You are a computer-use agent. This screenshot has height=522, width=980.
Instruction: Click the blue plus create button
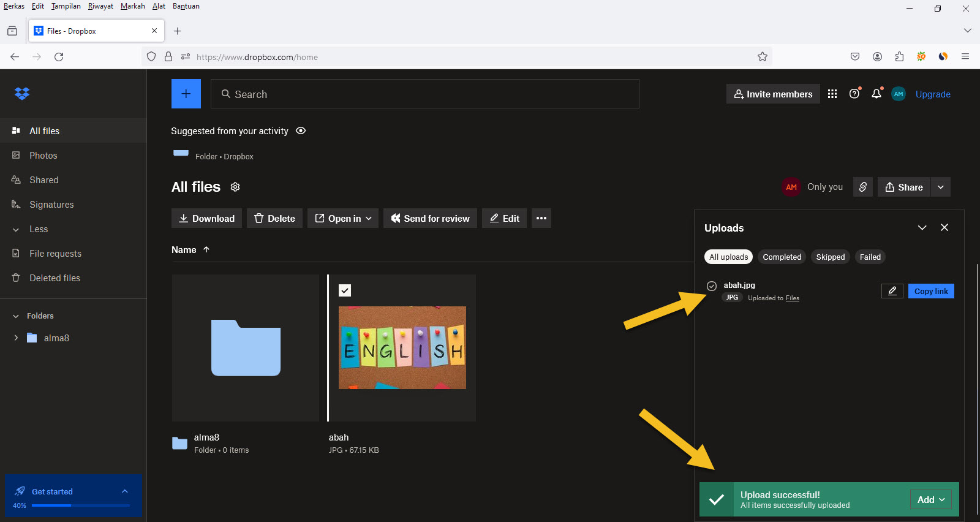pyautogui.click(x=186, y=94)
